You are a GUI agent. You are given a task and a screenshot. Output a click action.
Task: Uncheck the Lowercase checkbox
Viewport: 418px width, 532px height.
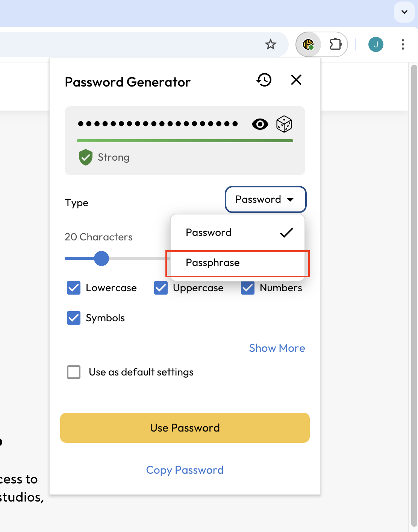[x=74, y=288]
